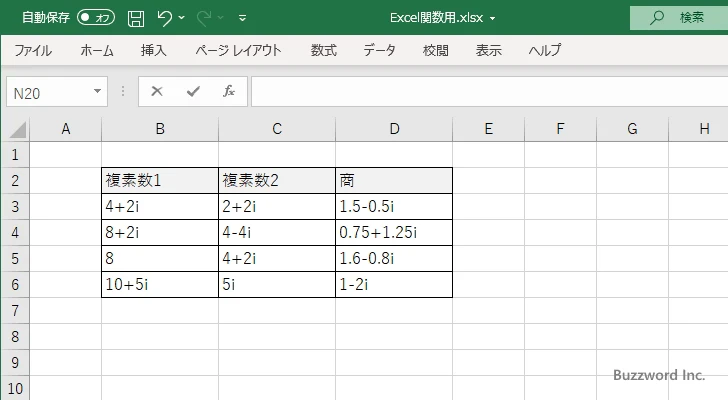Switch to the 挿入 tab
Image resolution: width=728 pixels, height=400 pixels.
pos(154,50)
